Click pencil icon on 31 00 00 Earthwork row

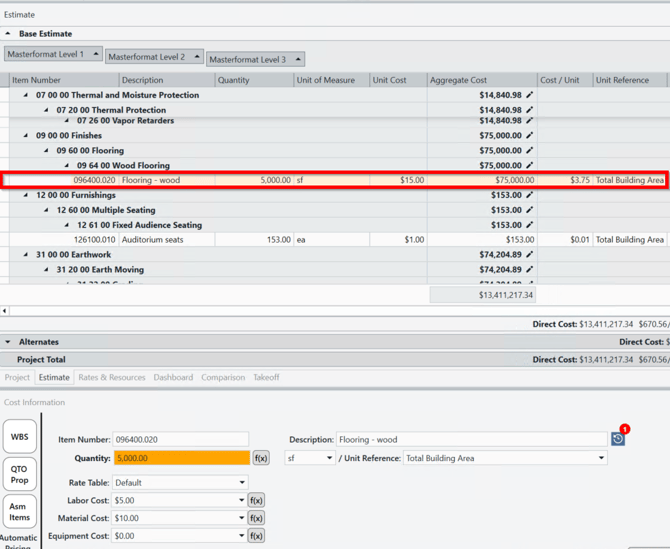coord(530,254)
